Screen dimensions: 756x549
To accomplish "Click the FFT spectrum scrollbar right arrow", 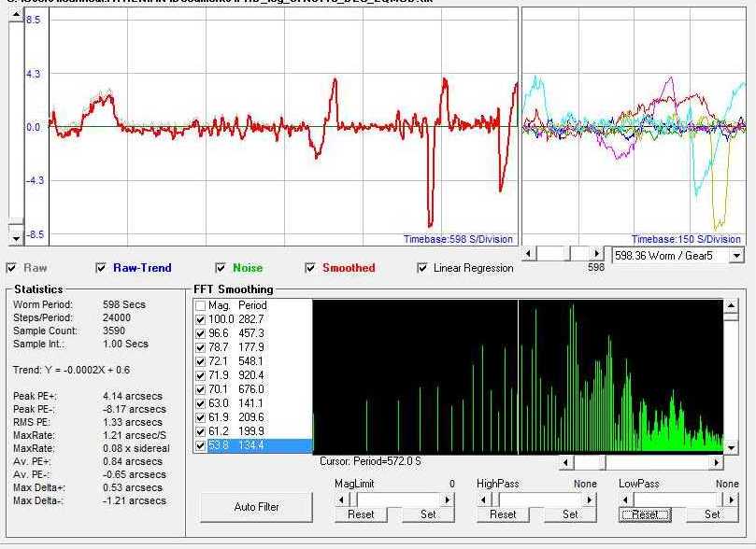I will pos(717,463).
